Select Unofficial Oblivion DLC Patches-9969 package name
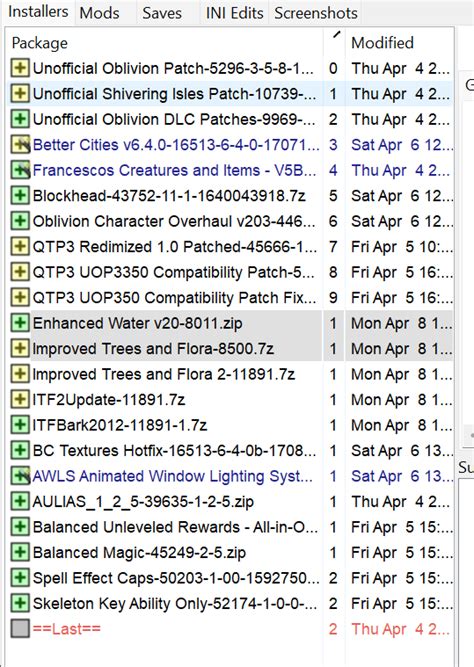Image resolution: width=474 pixels, height=667 pixels. [174, 119]
